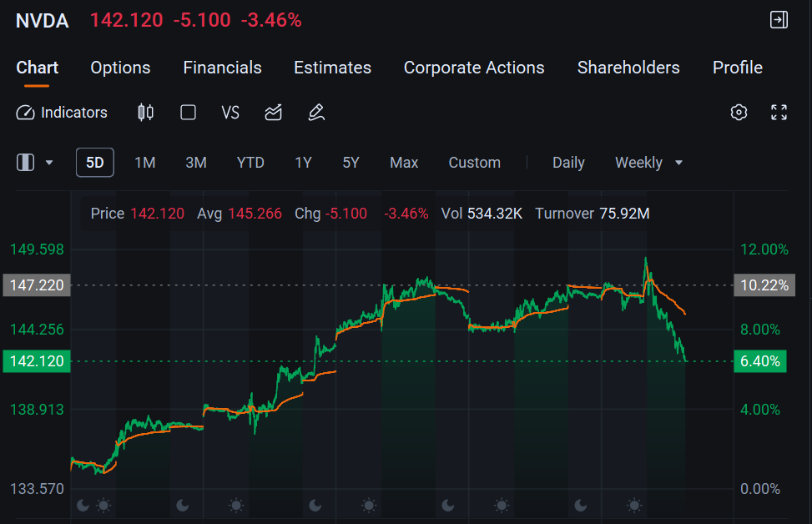
Task: Expand the Weekly interval dropdown arrow
Action: (x=679, y=163)
